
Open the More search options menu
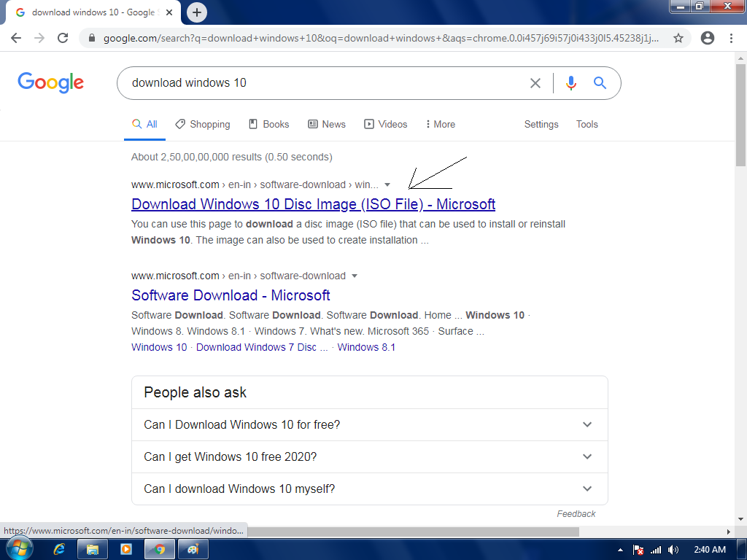pyautogui.click(x=440, y=124)
